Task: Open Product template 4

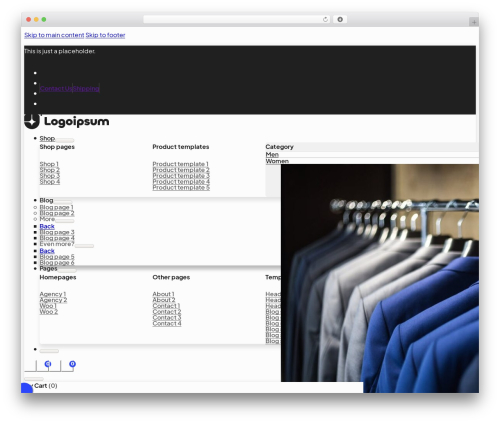Action: [181, 182]
